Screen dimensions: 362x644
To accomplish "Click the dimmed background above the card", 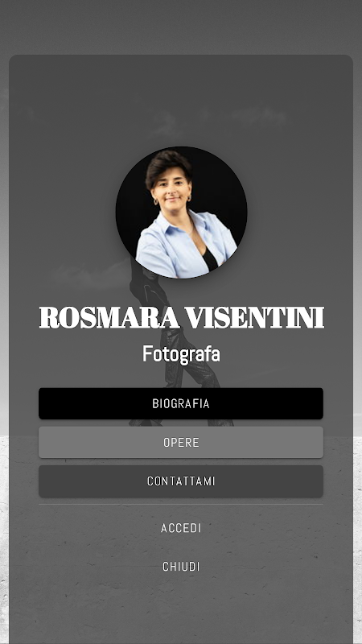I will (181, 27).
